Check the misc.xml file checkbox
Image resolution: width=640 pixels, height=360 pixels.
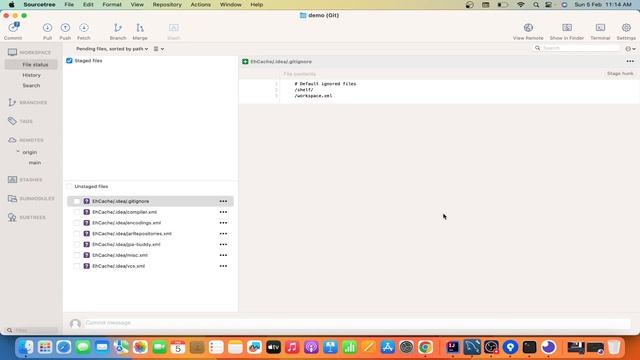77,255
